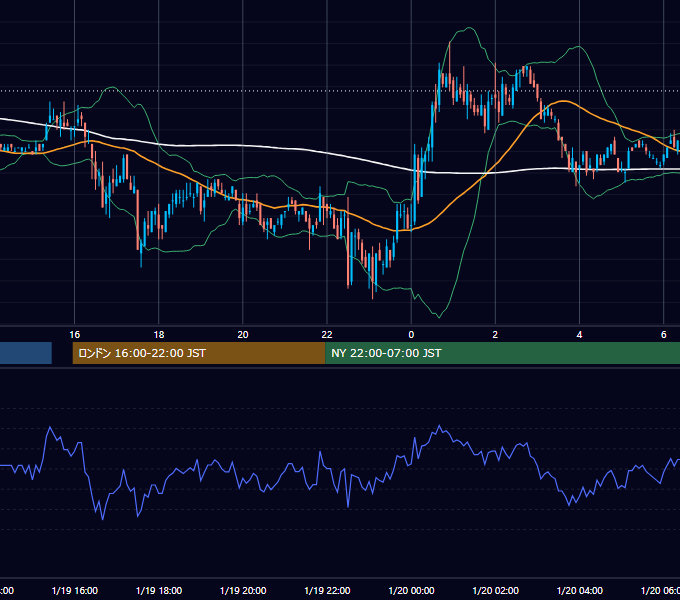
Task: Click the 1/19 22:00 date label
Action: click(327, 590)
